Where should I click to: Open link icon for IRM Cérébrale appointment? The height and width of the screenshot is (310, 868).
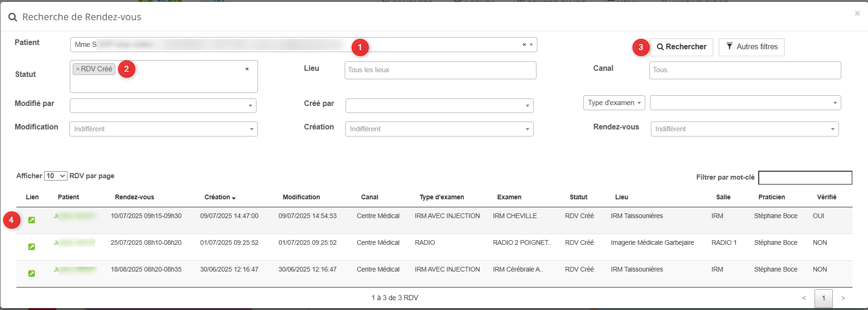[x=31, y=273]
